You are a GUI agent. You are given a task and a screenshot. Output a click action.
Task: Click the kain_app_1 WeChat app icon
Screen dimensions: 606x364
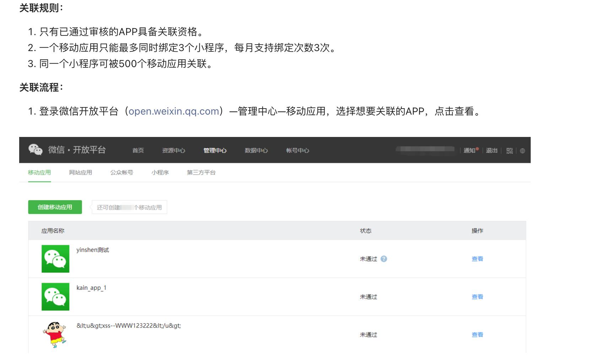coord(55,297)
